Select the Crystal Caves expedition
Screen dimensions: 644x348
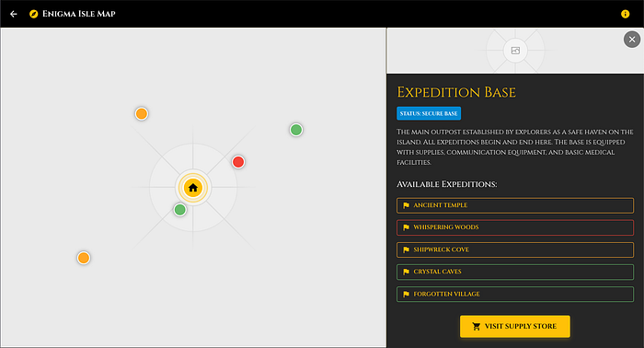pos(515,272)
